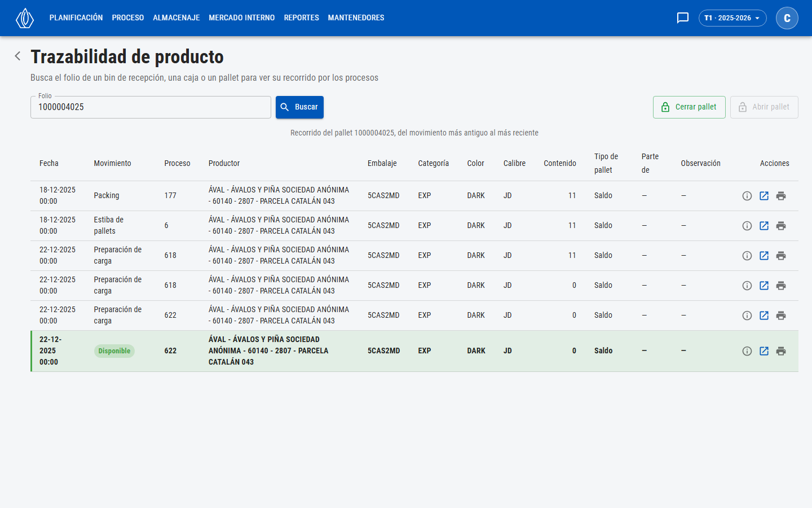Focus the Folio input field
This screenshot has width=812, height=508.
(x=151, y=107)
